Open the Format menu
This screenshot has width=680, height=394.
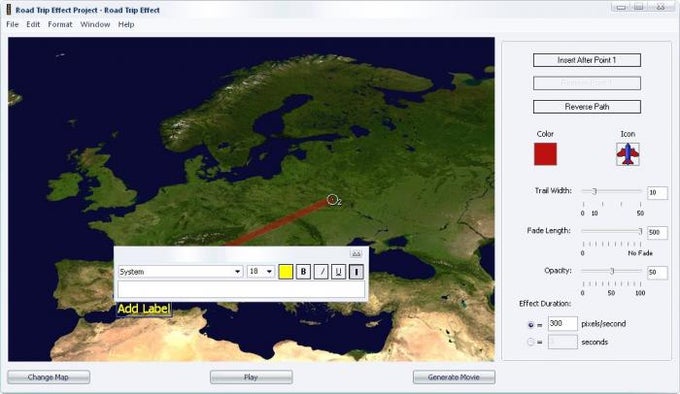(x=60, y=24)
